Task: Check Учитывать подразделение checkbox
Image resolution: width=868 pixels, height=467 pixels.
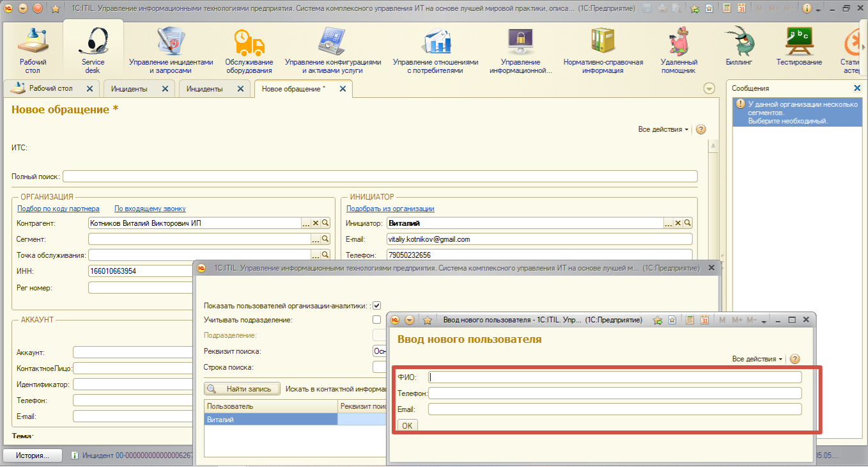Action: 377,319
